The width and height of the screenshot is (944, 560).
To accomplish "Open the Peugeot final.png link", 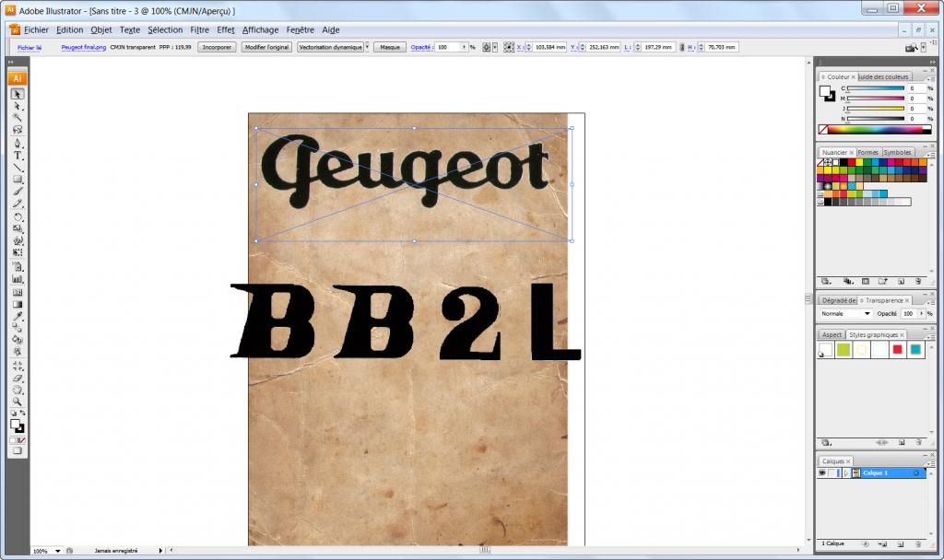I will [84, 47].
